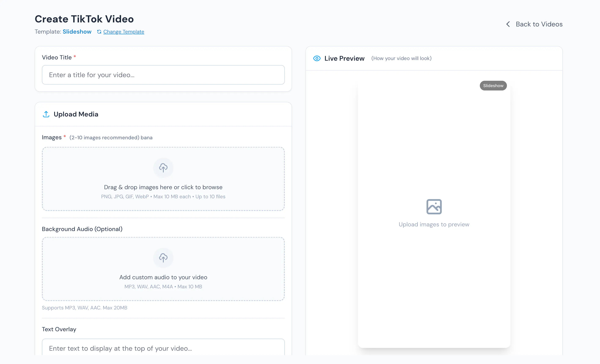Screen dimensions: 600x364
Task: Click the image placeholder icon in preview
Action: coord(434,207)
